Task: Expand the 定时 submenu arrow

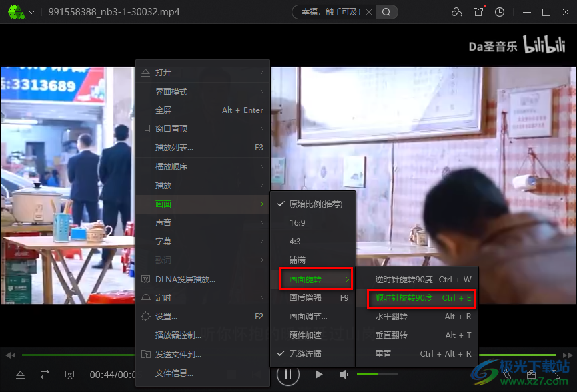Action: (262, 298)
